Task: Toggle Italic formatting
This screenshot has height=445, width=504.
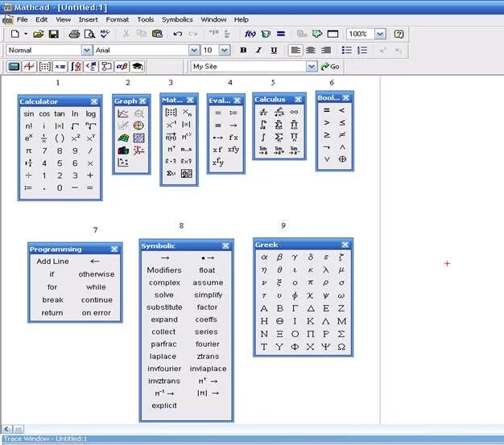Action: click(258, 50)
